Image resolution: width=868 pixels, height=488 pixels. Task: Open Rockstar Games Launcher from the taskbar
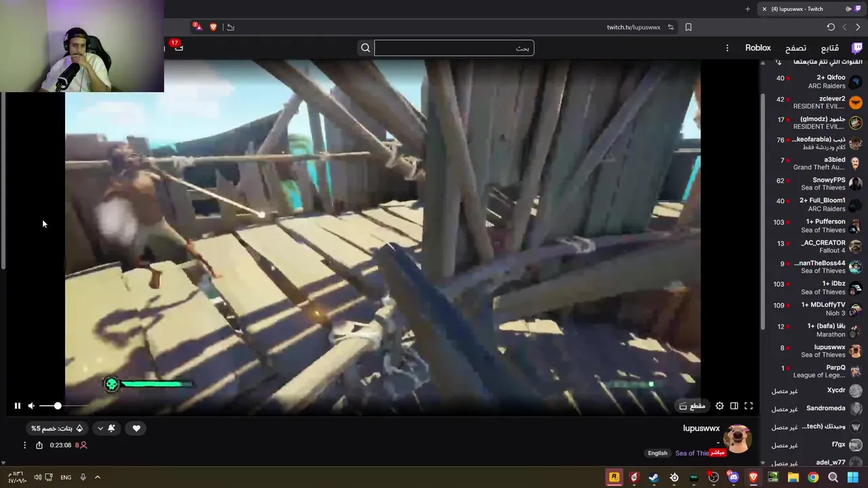tap(614, 477)
